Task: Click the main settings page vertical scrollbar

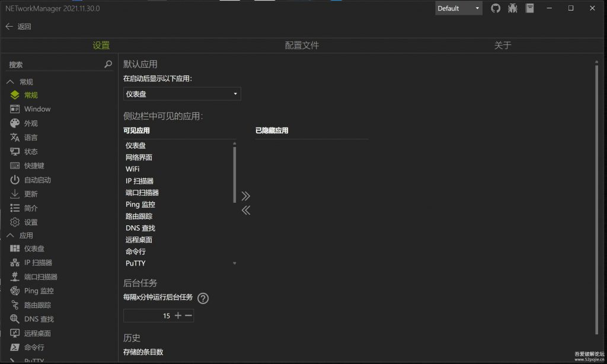Action: coord(596,199)
